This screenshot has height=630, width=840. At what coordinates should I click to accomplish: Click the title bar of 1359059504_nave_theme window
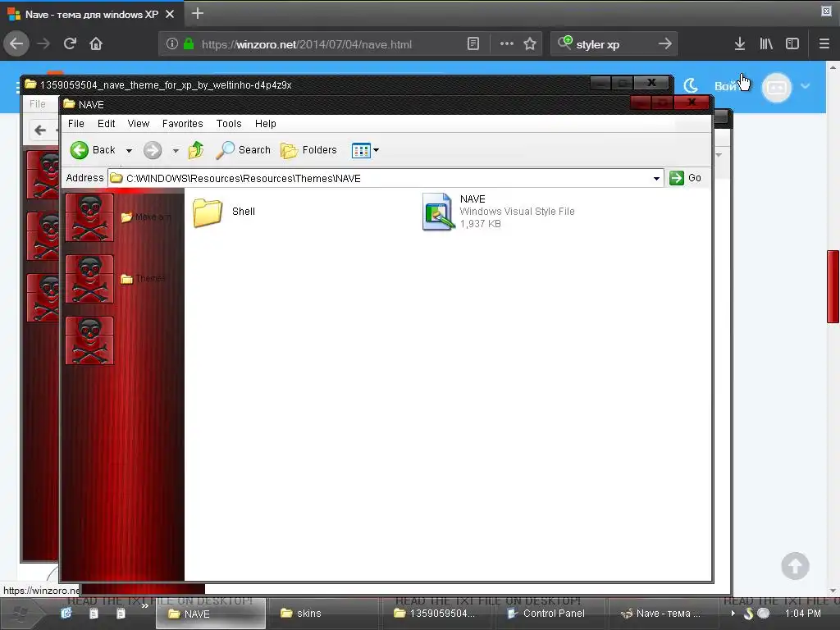(305, 84)
